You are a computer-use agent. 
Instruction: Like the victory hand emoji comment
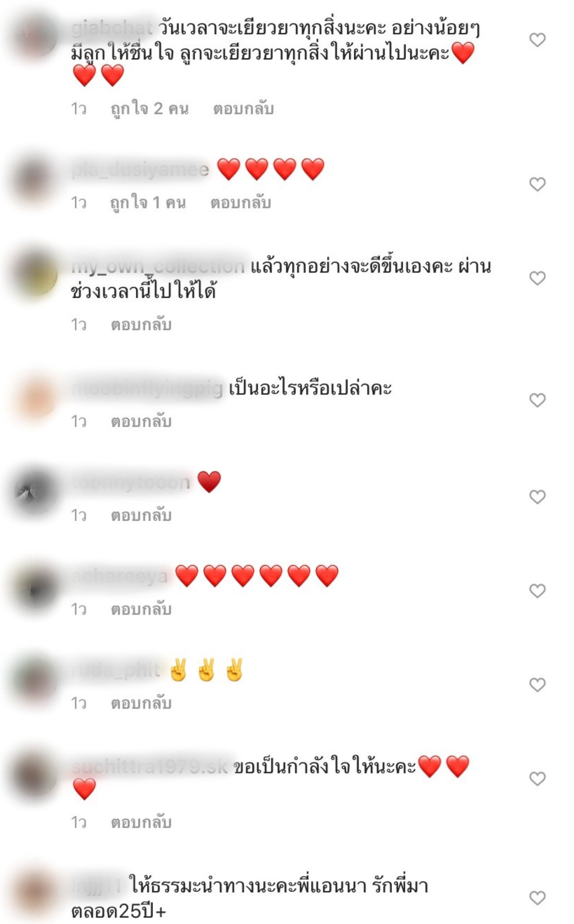click(x=537, y=684)
